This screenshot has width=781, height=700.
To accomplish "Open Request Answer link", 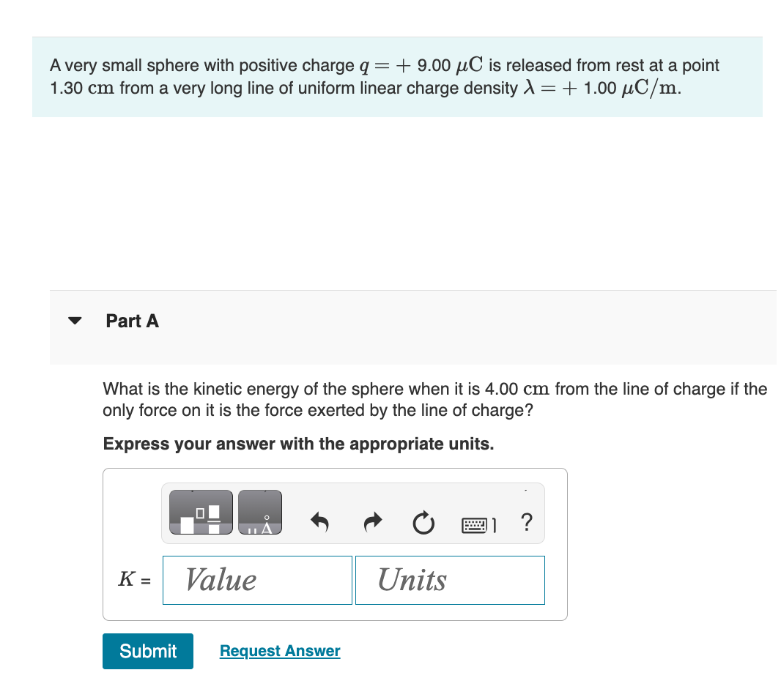I will 279,651.
